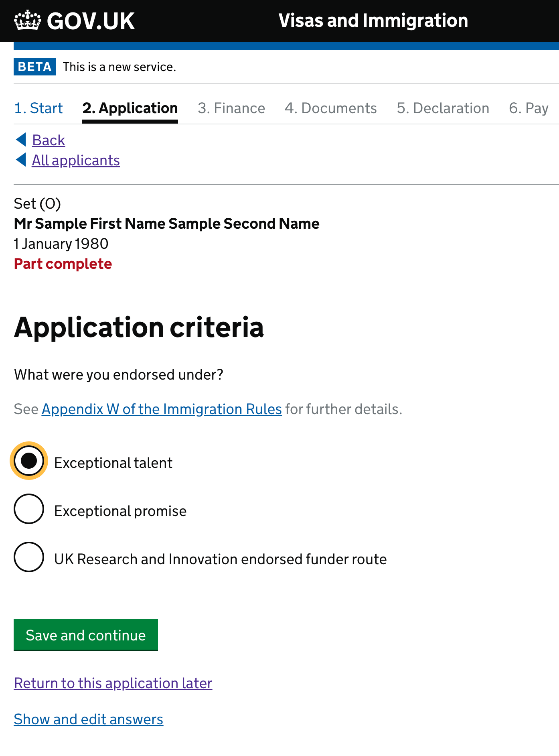Open the Start section
Screen dimensions: 559x756
click(x=38, y=108)
